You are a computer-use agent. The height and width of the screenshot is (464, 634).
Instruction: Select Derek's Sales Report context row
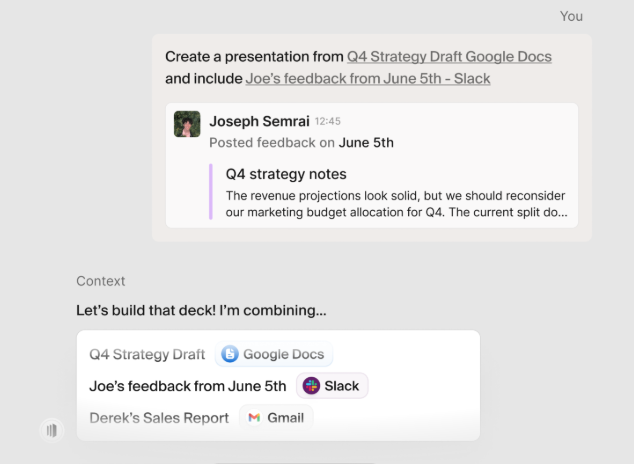pos(278,418)
